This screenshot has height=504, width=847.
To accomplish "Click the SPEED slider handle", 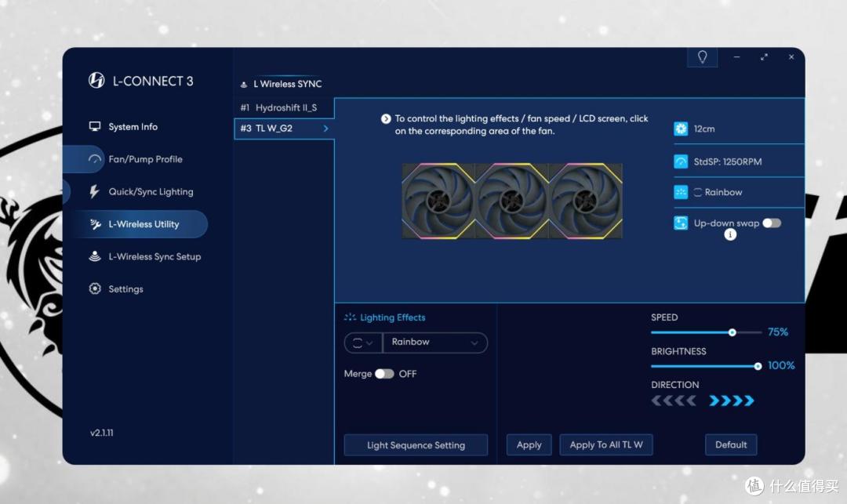I will pyautogui.click(x=732, y=332).
